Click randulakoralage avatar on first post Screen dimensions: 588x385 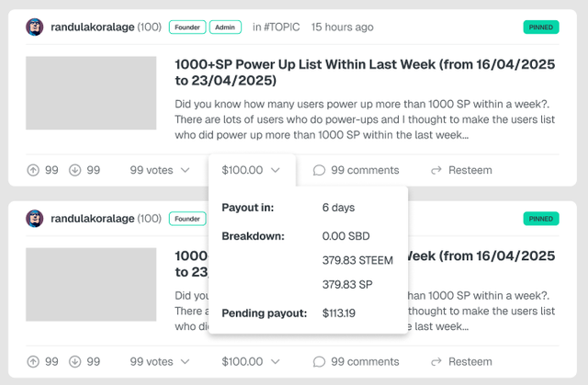[35, 28]
